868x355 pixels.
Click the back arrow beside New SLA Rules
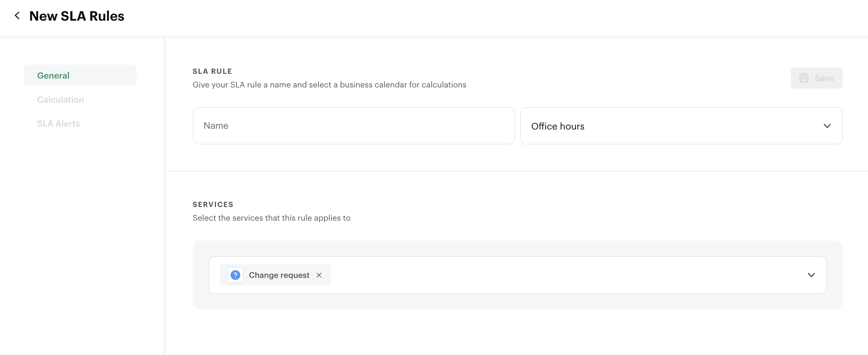click(x=17, y=15)
